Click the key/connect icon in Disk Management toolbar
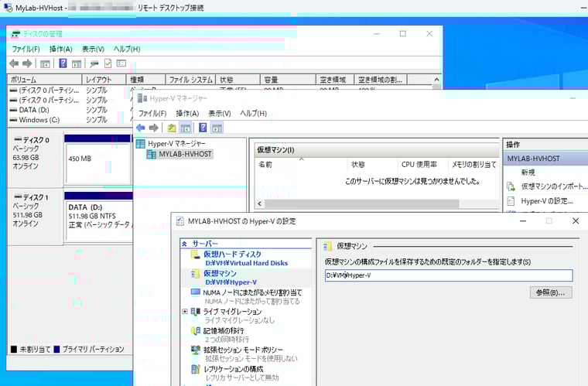The image size is (588, 386). [94, 63]
